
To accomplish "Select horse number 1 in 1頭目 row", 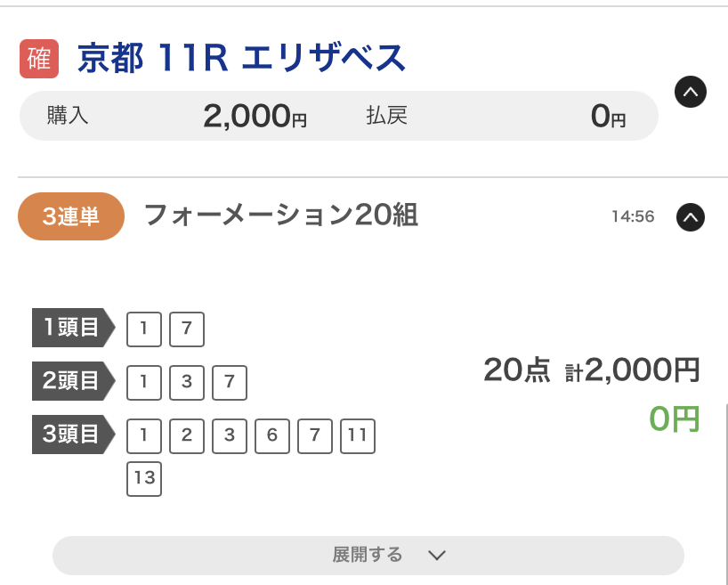I will click(x=144, y=329).
